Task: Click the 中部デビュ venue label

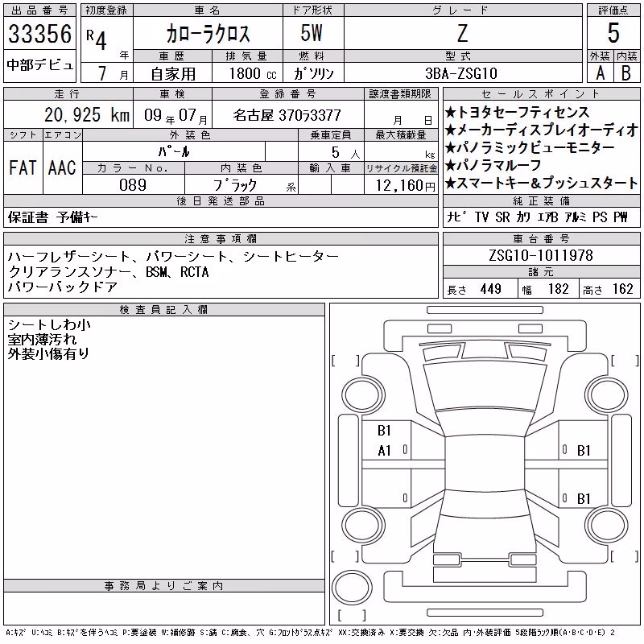Action: 39,65
